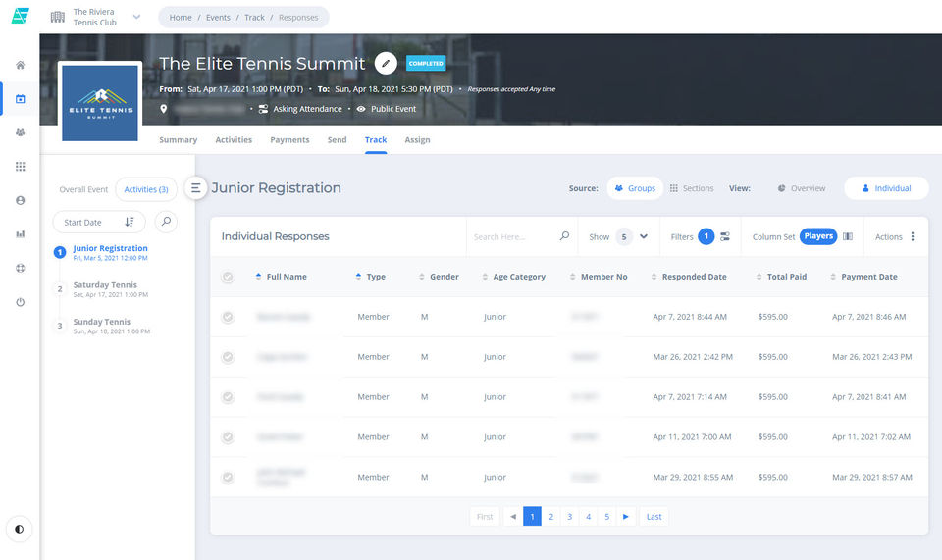Screen dimensions: 942x560
Task: Switch view to Individual
Action: (886, 188)
